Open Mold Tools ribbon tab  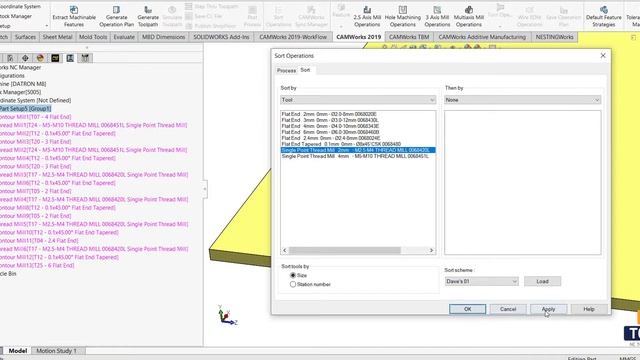pos(93,37)
